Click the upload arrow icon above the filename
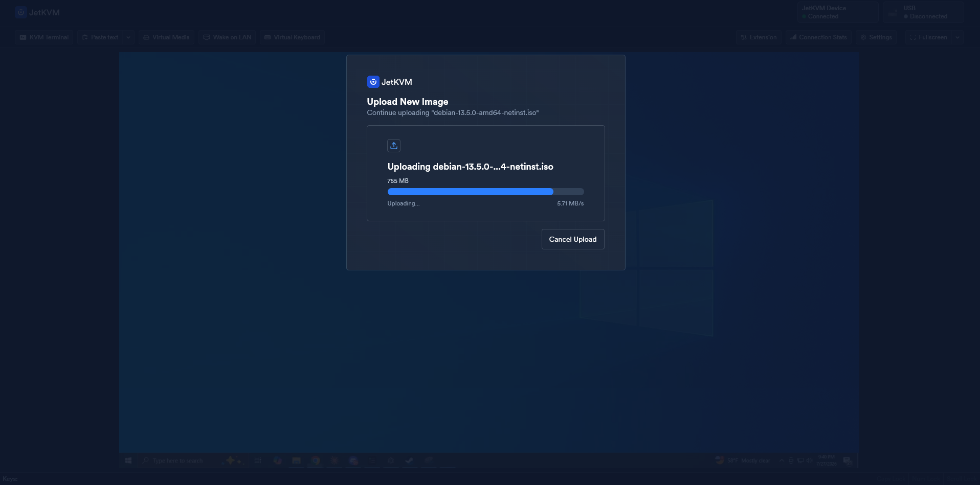Screen dimensions: 980x485 394,146
